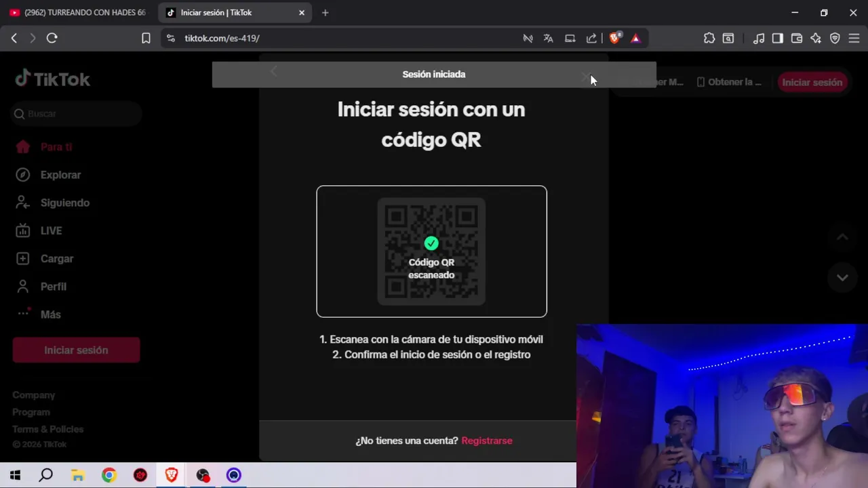Open the Windows Start menu
Screen dimensions: 868x488
15,475
